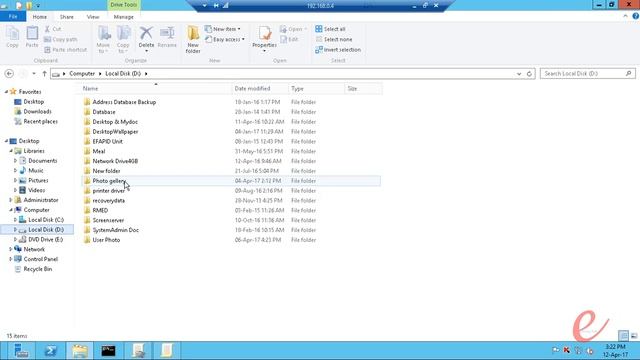Select the Address Database Backup folder
The height and width of the screenshot is (360, 640).
[x=124, y=102]
